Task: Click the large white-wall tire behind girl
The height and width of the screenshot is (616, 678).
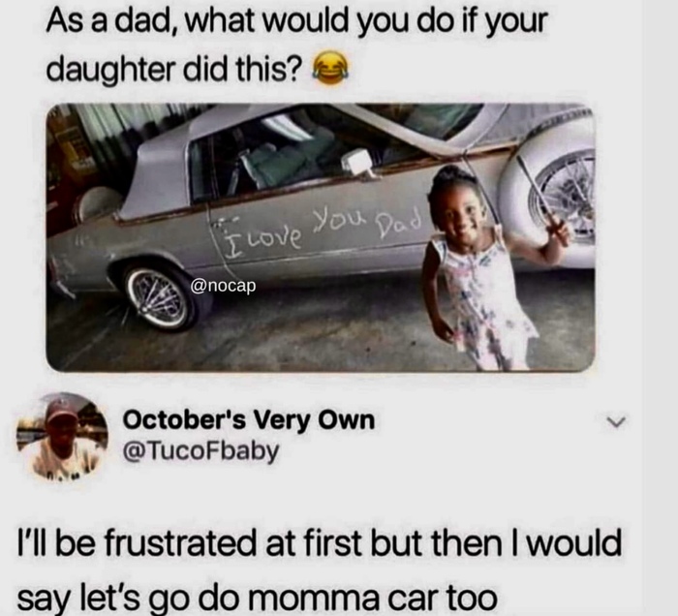Action: point(549,199)
